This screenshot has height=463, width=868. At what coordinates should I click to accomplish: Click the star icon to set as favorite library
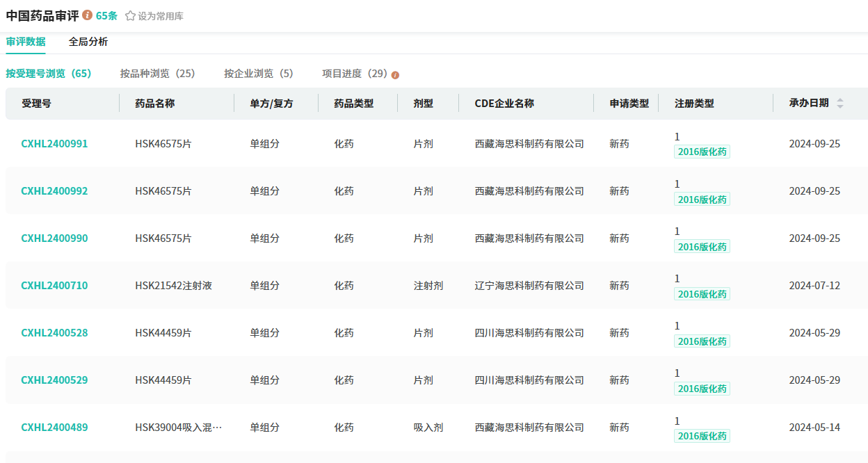pos(130,15)
